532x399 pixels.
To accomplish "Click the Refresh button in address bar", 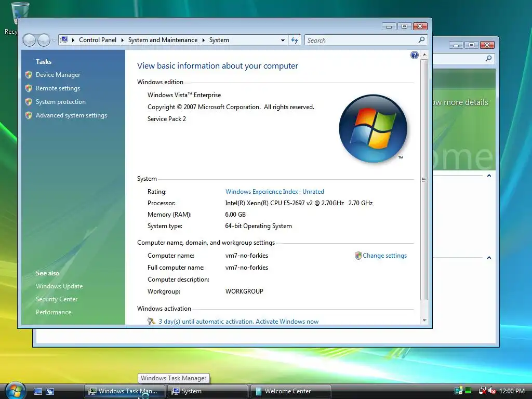I will 295,41.
